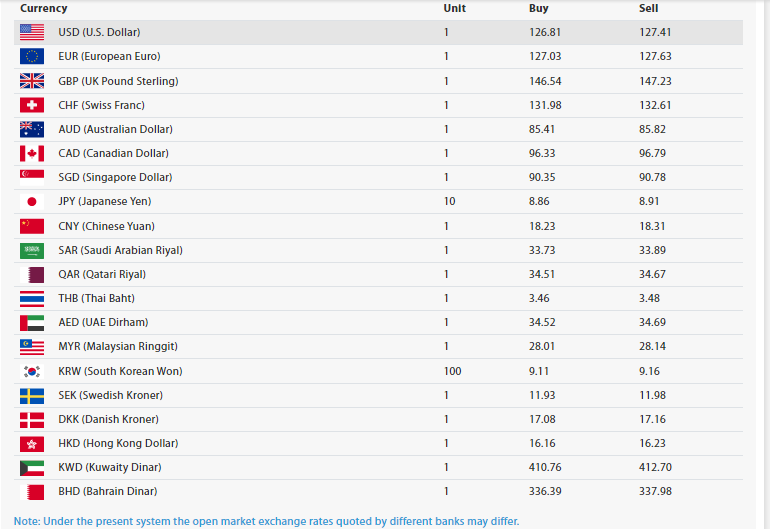Click the South Korean flag icon
Viewport: 770px width, 529px height.
tap(32, 371)
